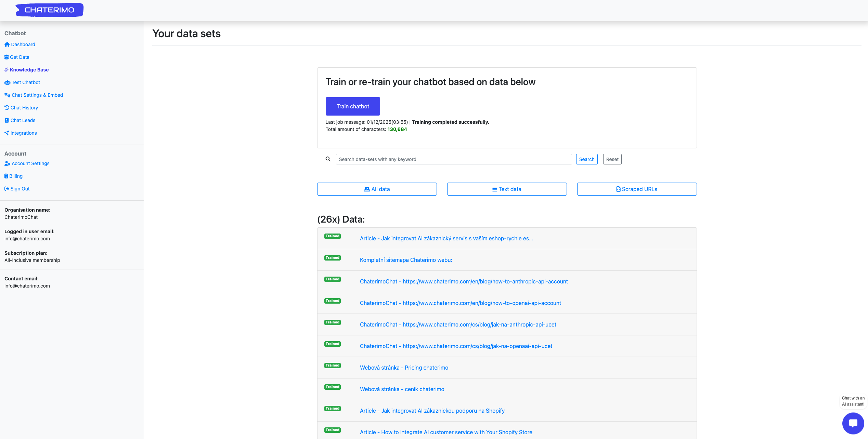This screenshot has width=868, height=439.
Task: Click the Chat Settings gears icon
Action: coord(7,95)
